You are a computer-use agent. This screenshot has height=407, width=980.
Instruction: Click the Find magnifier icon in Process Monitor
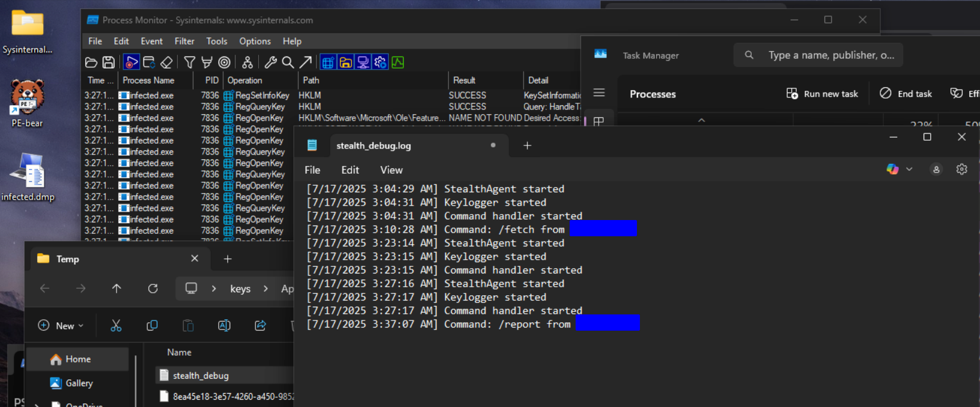coord(288,62)
